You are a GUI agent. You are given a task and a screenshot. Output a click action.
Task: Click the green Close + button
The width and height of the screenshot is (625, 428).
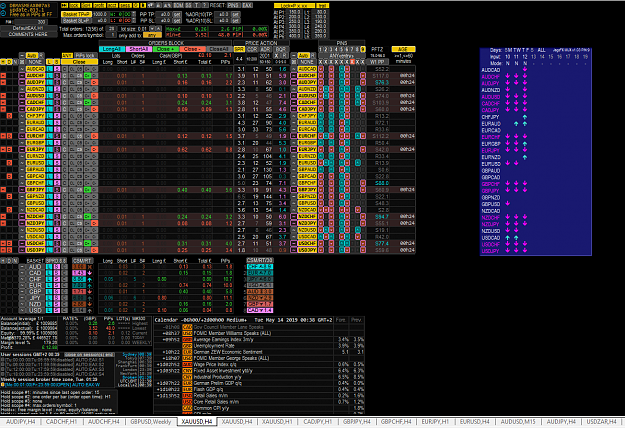(165, 49)
